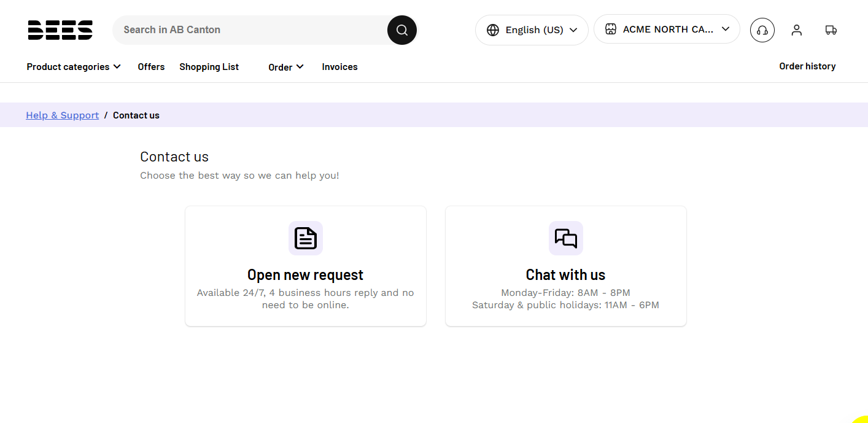
Task: Click the Contact us page heading
Action: pos(174,157)
